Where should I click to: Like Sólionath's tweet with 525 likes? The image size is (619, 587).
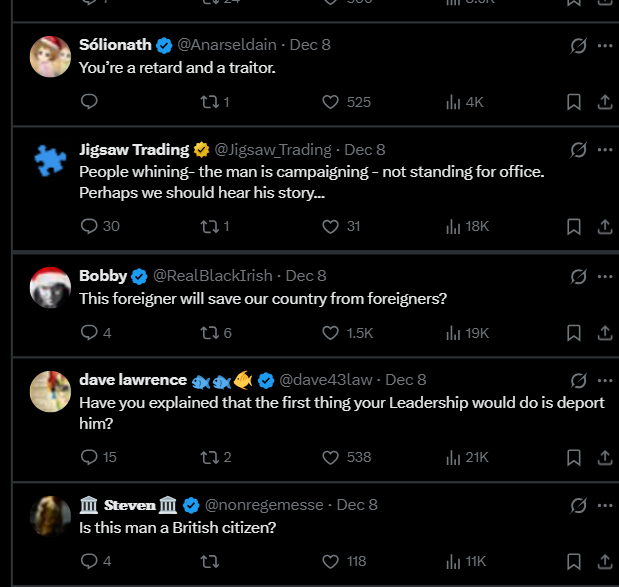click(331, 102)
